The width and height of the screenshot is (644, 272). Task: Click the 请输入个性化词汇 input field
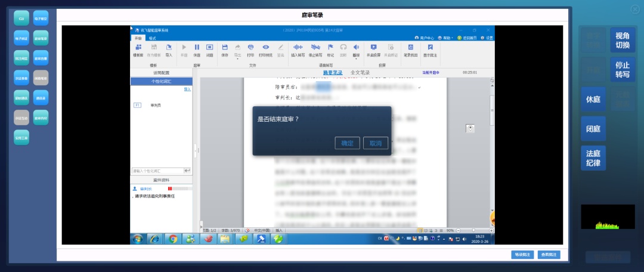tap(157, 171)
